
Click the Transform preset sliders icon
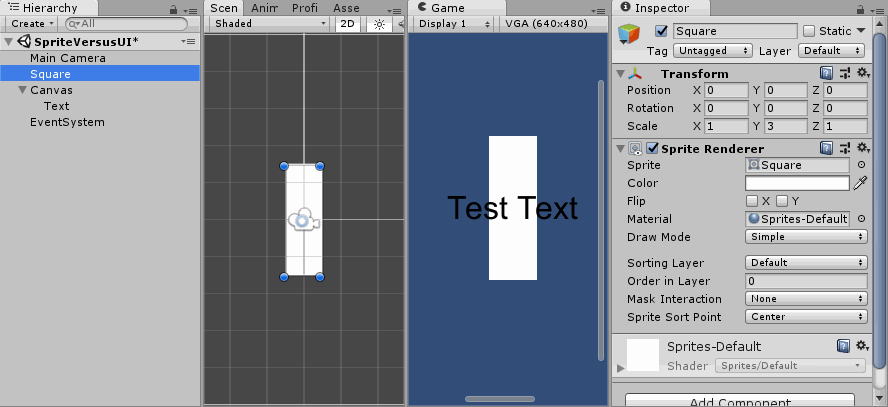coord(845,74)
